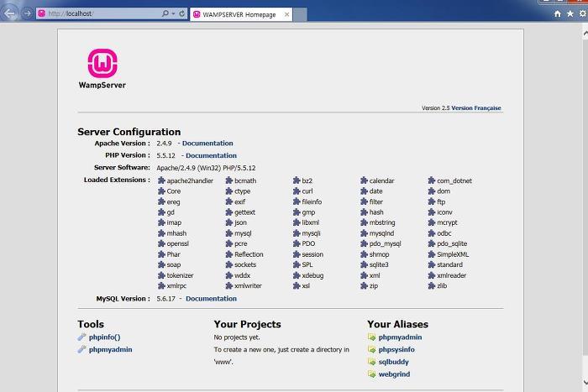Select the 'mbstring' extension text
The height and width of the screenshot is (392, 588).
point(382,222)
